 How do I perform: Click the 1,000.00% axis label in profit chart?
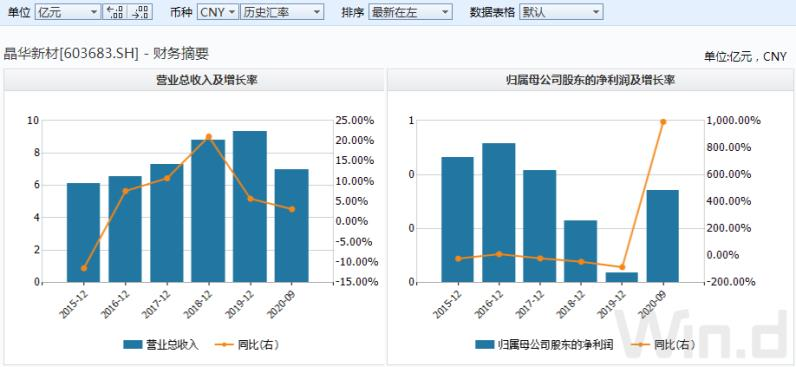click(x=734, y=121)
